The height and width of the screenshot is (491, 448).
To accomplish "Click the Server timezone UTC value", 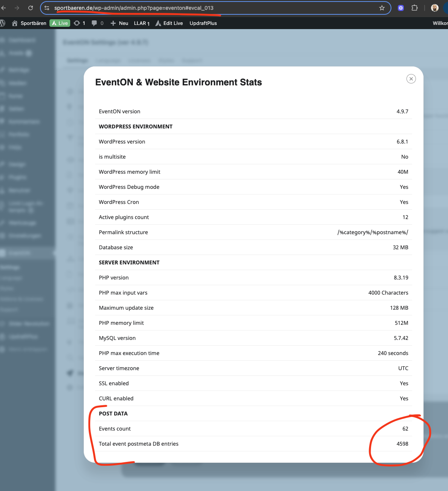I will 403,368.
